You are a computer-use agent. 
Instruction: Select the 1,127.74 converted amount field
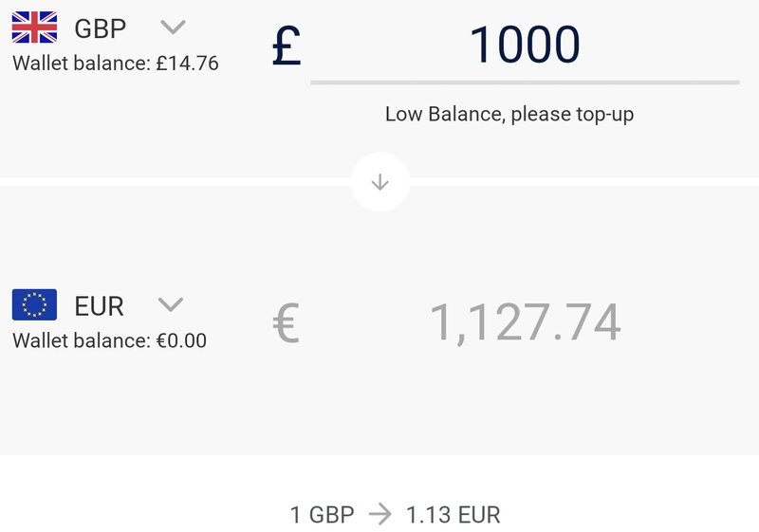click(x=526, y=322)
